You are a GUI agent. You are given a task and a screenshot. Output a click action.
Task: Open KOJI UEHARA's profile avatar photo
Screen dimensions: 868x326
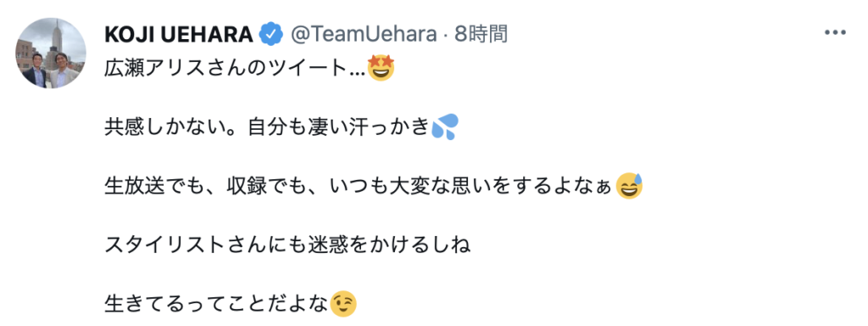tap(50, 53)
